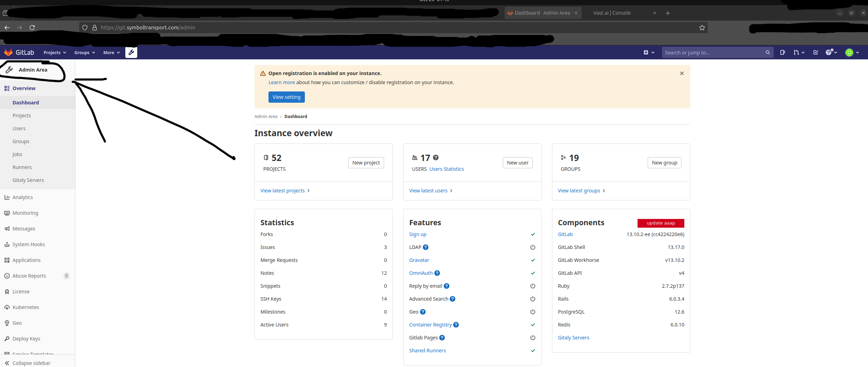
Task: Switch to the Vast.ai Console tab
Action: 612,13
